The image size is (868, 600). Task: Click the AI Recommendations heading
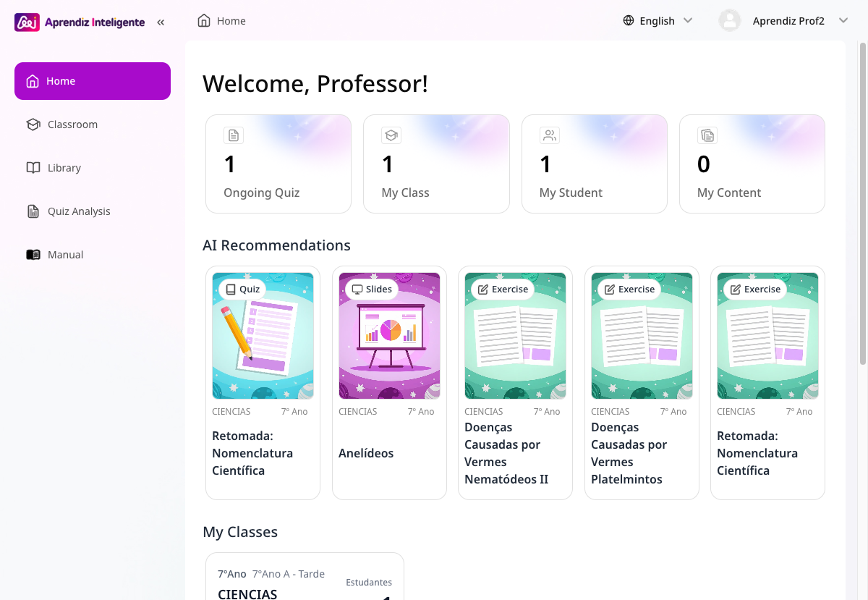pos(276,245)
